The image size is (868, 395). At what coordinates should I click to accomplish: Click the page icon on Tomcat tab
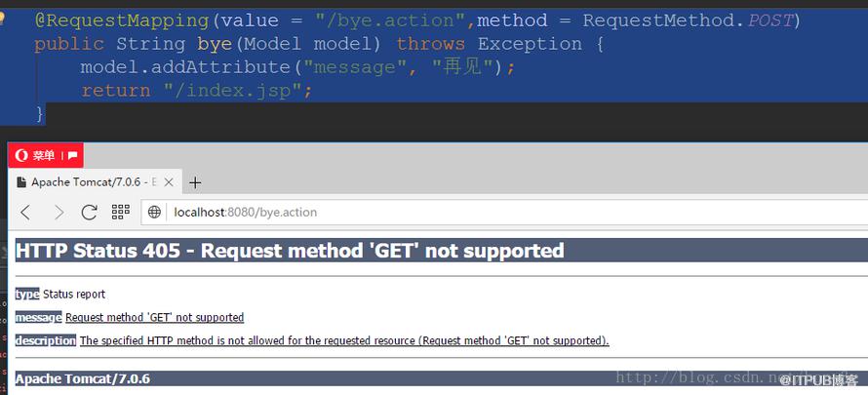[x=21, y=182]
